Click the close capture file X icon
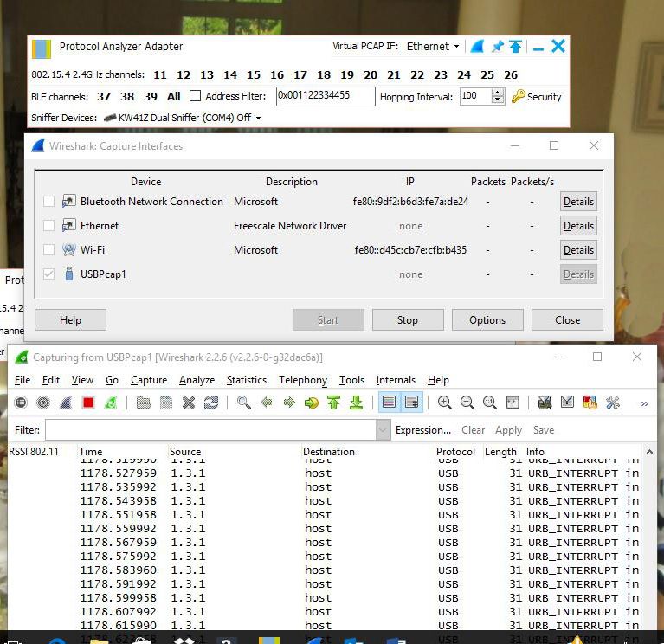This screenshot has height=644, width=664. (189, 402)
